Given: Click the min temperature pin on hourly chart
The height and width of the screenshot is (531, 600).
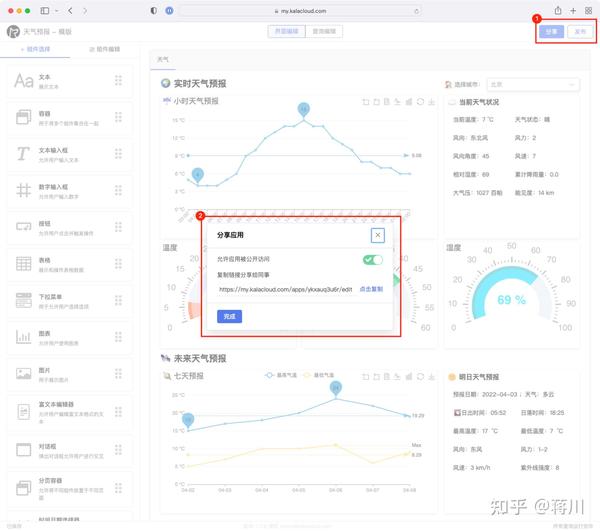Looking at the screenshot, I should (x=197, y=176).
